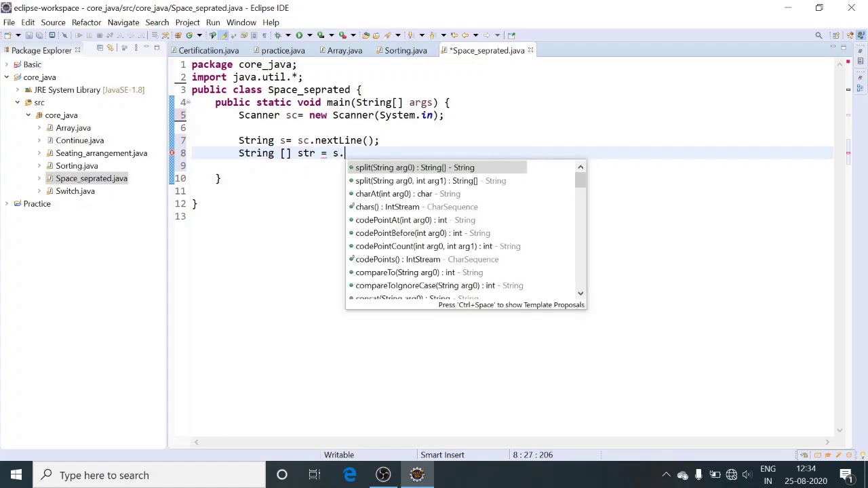Collapse the core_java package

[28, 115]
